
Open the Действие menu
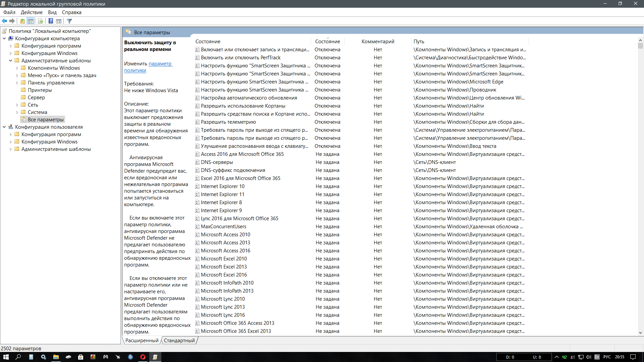coord(32,12)
